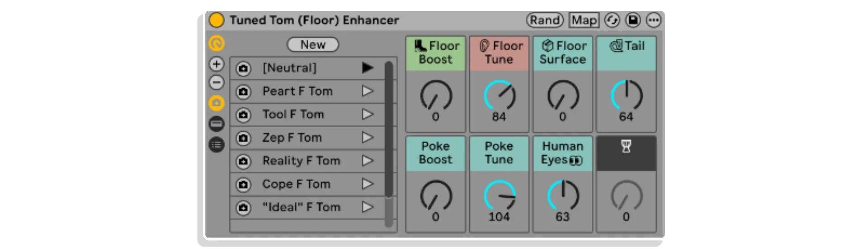
Task: Select the Poke Boost macro header
Action: [x=436, y=154]
